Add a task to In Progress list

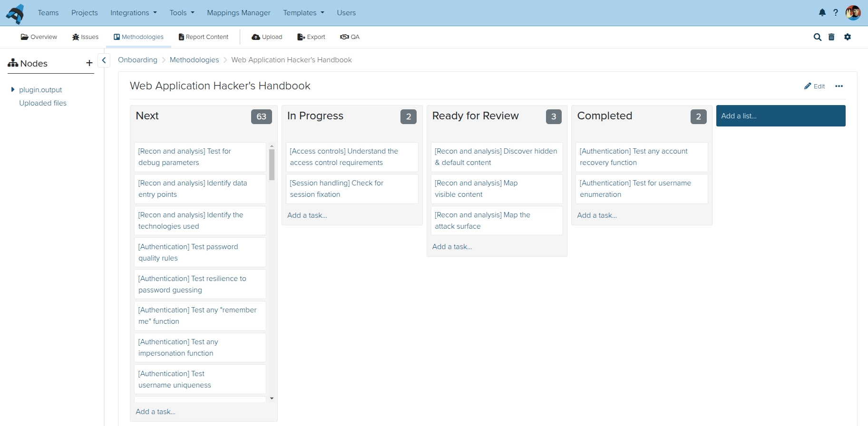(307, 215)
